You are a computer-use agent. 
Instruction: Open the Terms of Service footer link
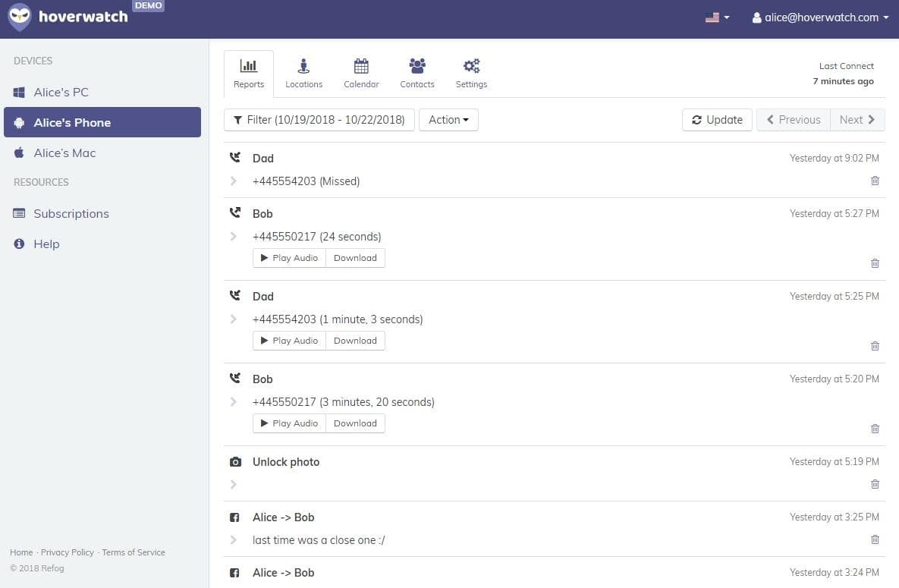[134, 552]
